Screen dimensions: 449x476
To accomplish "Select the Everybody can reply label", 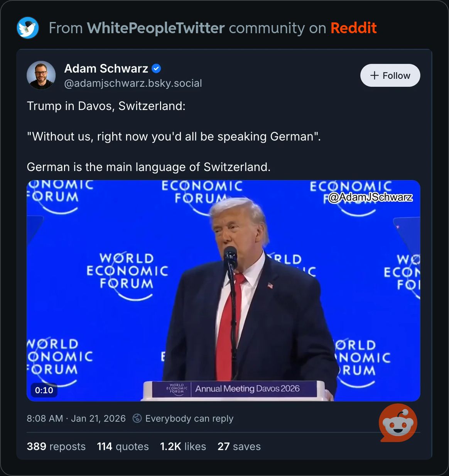I will (x=189, y=418).
